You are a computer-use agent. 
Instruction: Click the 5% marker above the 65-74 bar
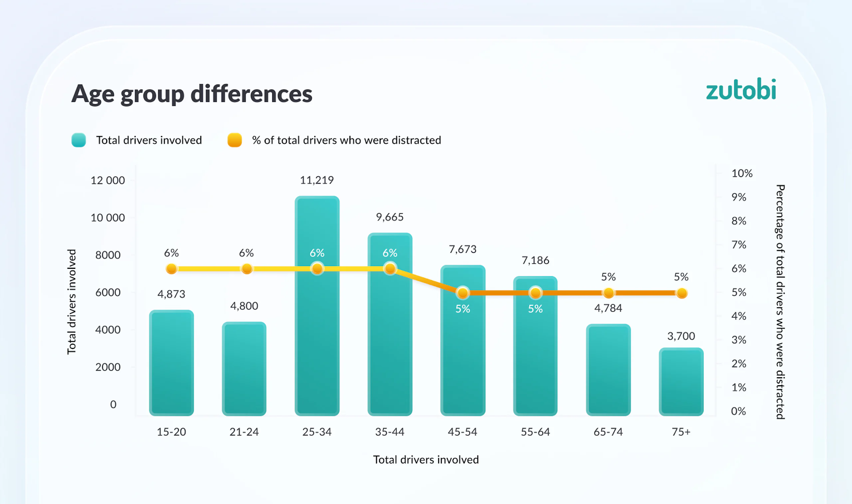pos(608,293)
